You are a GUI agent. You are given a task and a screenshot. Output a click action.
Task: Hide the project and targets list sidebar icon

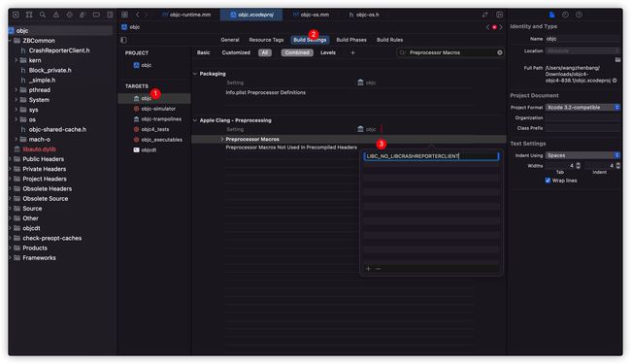(x=123, y=40)
